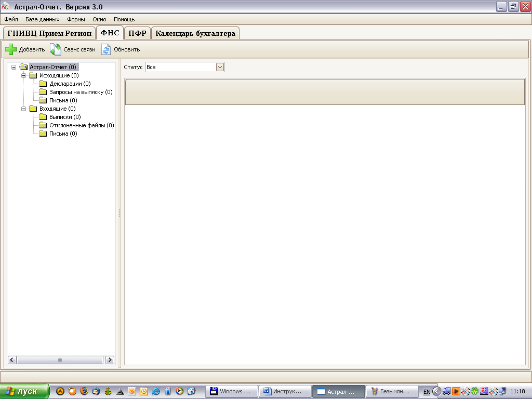Click the Обновить refresh icon

click(x=106, y=49)
